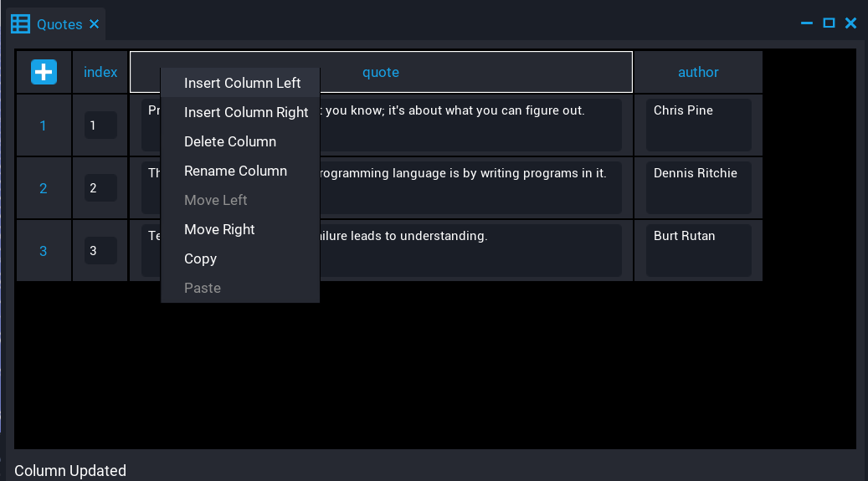
Task: Click Copy in the context menu
Action: click(x=201, y=258)
